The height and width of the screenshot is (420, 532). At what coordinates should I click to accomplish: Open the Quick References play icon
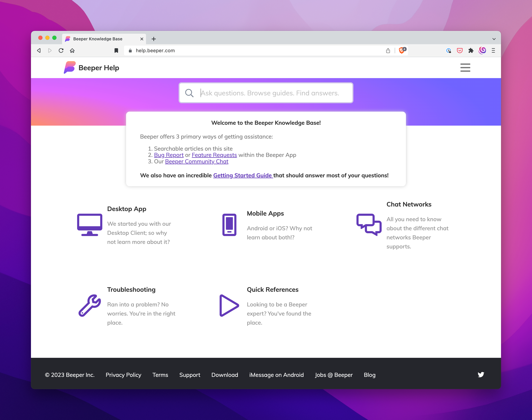point(229,305)
